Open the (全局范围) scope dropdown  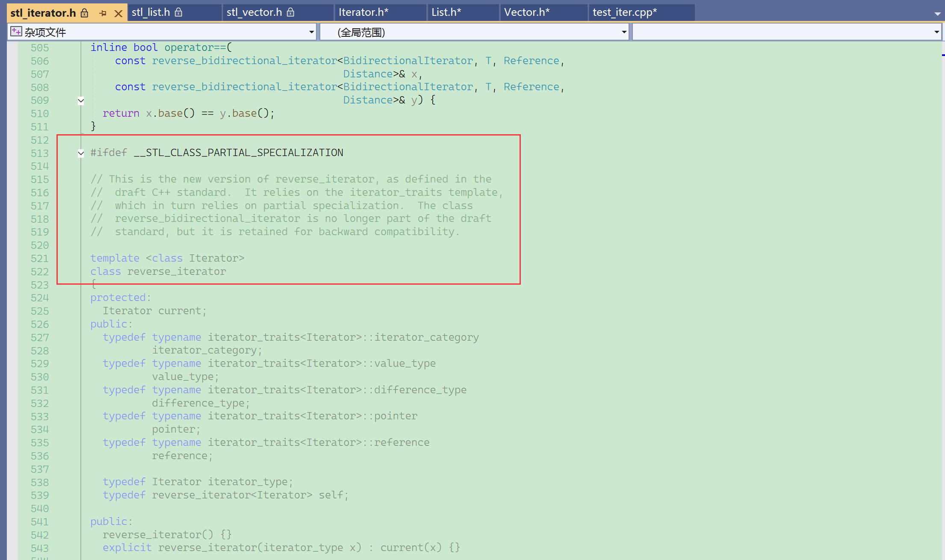click(x=624, y=32)
